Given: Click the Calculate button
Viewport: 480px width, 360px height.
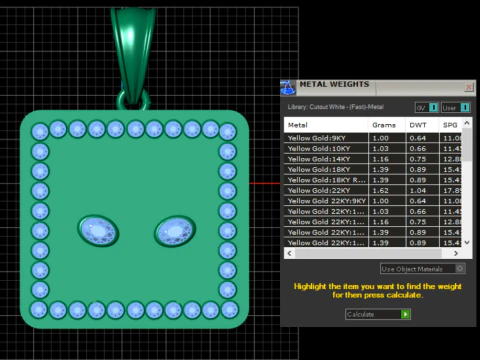Looking at the screenshot, I should 378,314.
